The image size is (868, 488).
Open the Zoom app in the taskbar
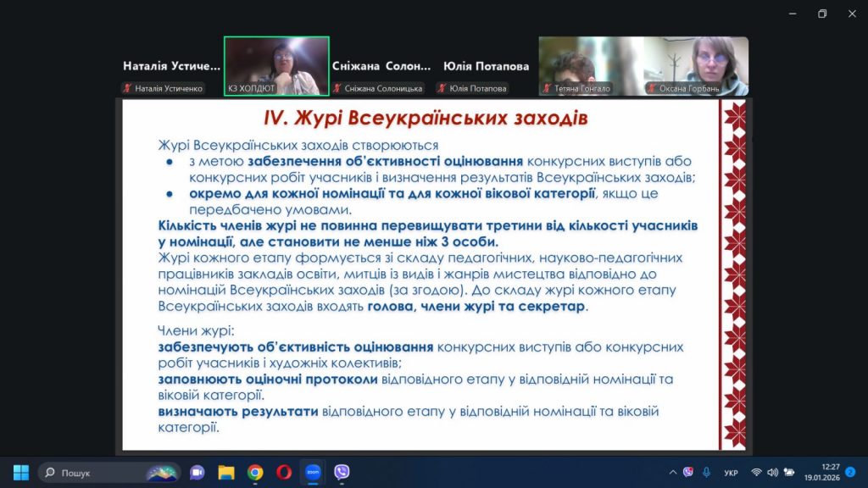pyautogui.click(x=313, y=472)
